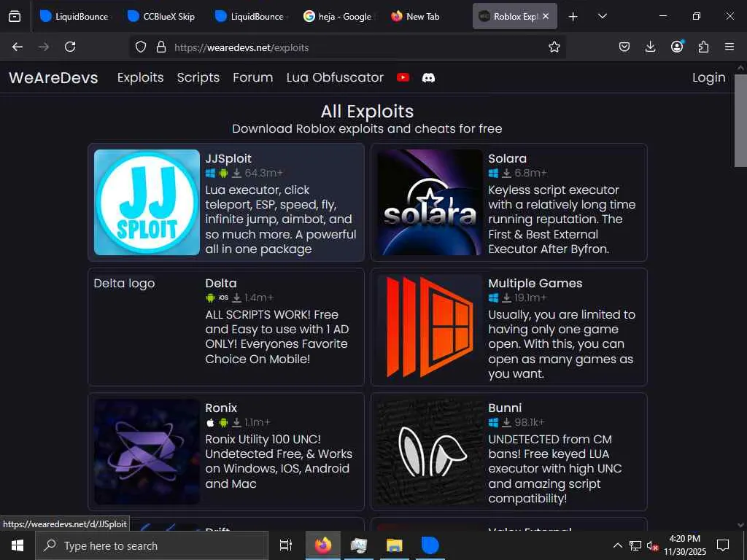Viewport: 747px width, 560px height.
Task: Open the Exploits nav menu item
Action: [x=141, y=77]
